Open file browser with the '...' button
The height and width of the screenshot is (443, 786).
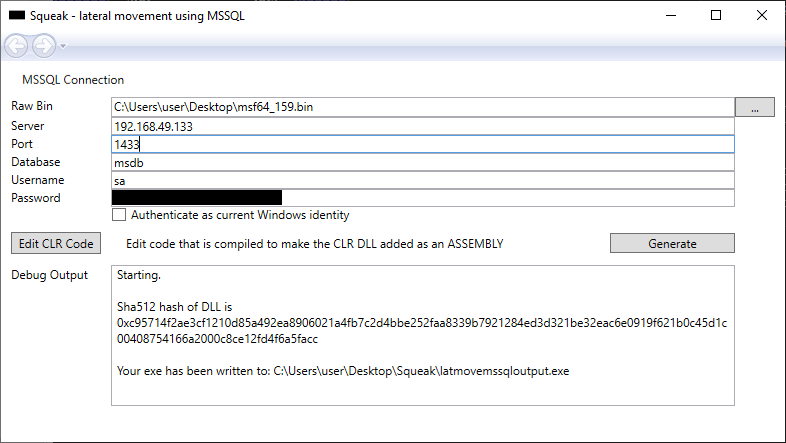pos(755,107)
